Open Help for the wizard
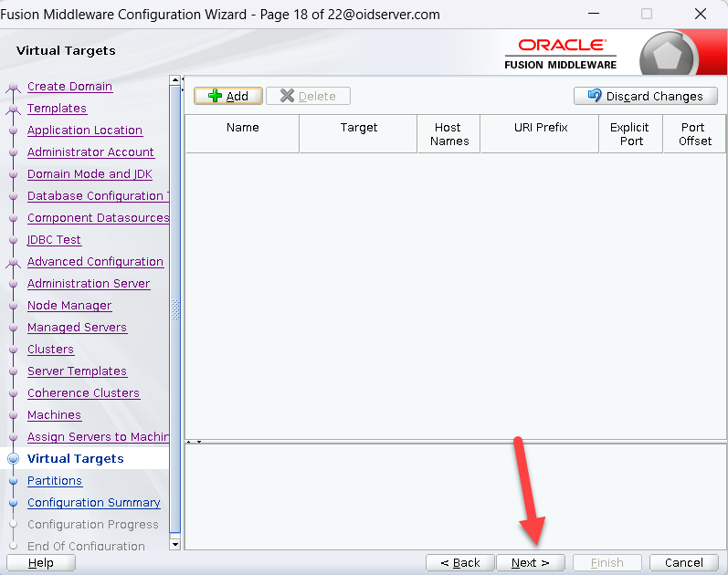The width and height of the screenshot is (728, 575). coord(41,563)
